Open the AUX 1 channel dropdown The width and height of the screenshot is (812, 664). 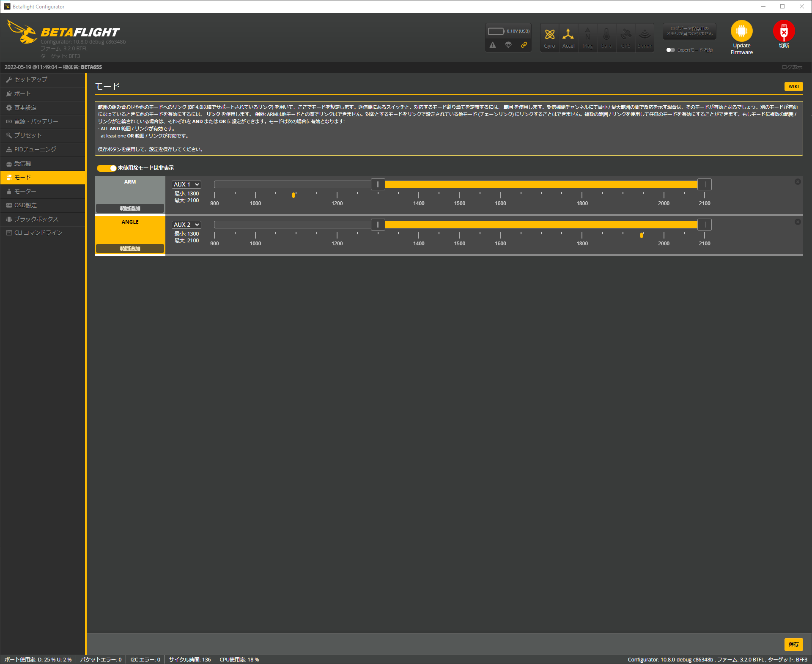[x=186, y=184]
